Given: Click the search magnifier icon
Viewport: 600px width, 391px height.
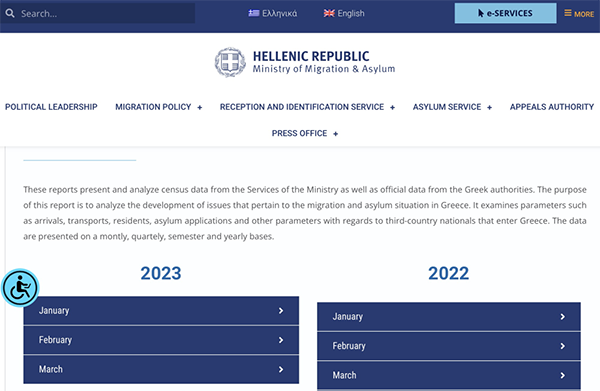Looking at the screenshot, I should (10, 13).
